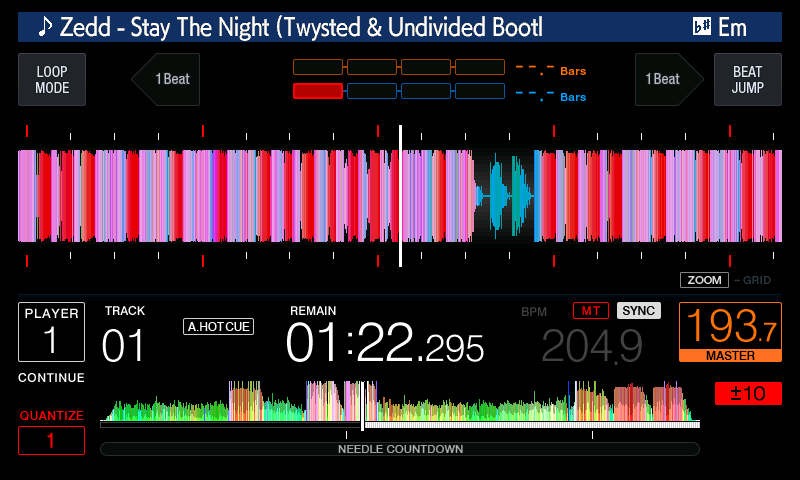Click the key signature icon beside Em
The width and height of the screenshot is (800, 480).
click(x=702, y=26)
